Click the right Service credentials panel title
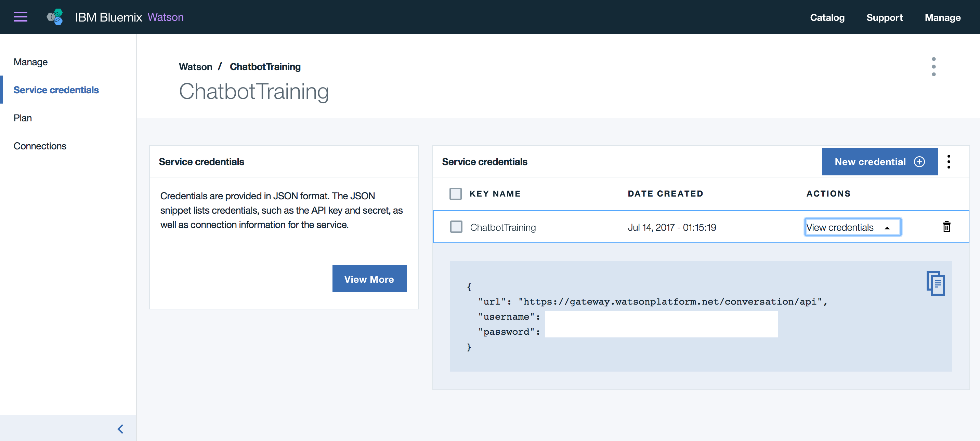Image resolution: width=980 pixels, height=441 pixels. (484, 162)
